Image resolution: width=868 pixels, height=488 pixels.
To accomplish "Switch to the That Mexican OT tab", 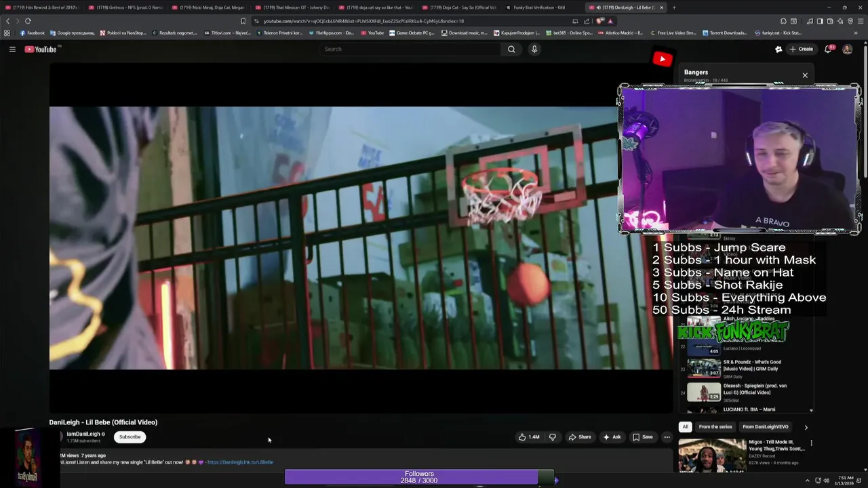I will point(292,7).
